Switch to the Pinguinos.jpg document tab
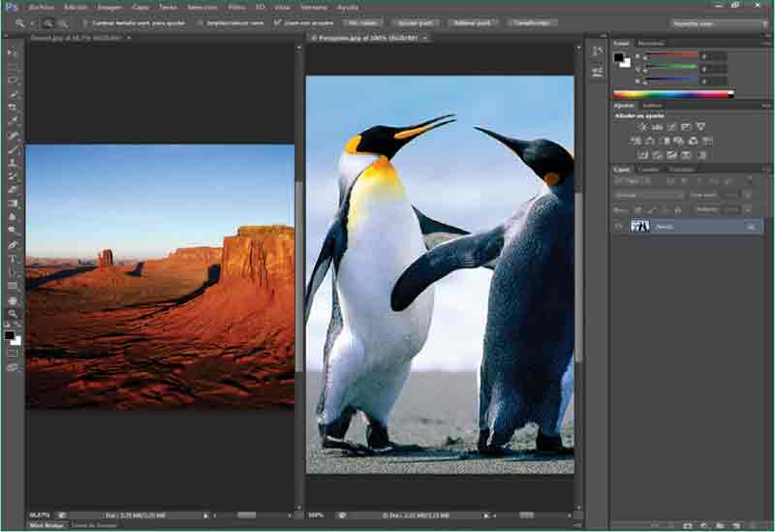 click(x=363, y=38)
